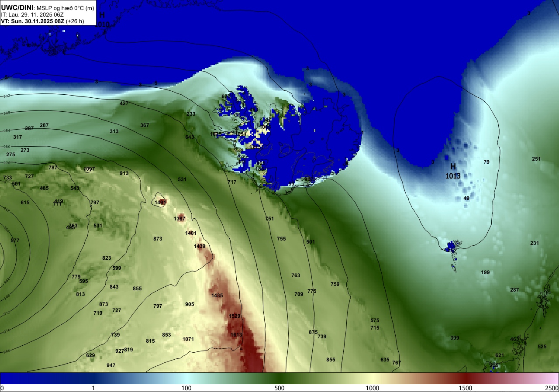Click the 947 height value
559x392 pixels.
coord(111,365)
